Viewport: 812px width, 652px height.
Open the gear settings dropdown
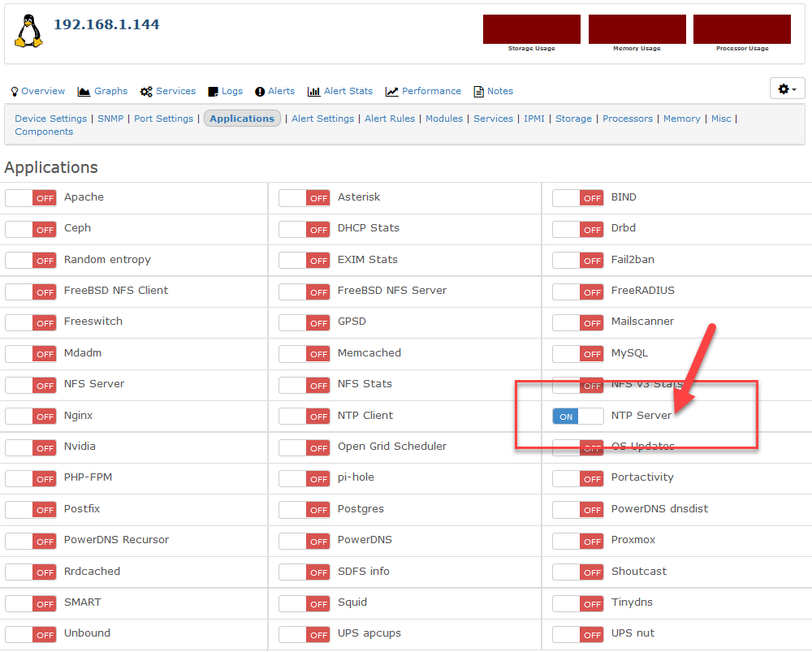(787, 89)
